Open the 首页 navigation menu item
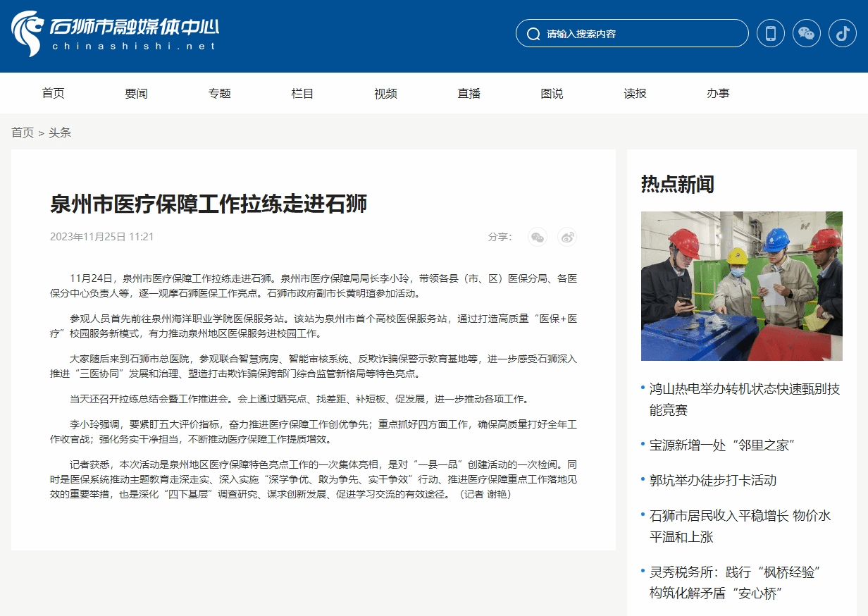The image size is (868, 616). 53,93
